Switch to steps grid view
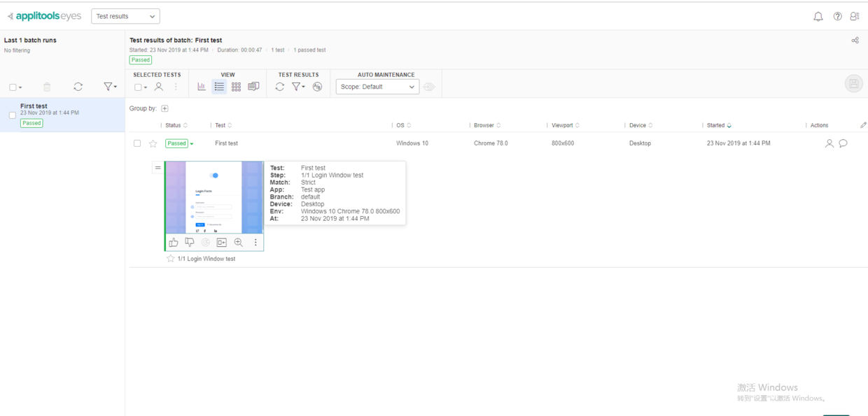The image size is (868, 416). 236,87
